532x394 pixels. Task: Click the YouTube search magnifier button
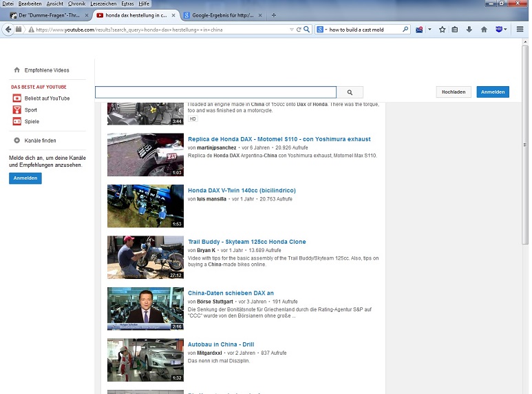(x=350, y=92)
